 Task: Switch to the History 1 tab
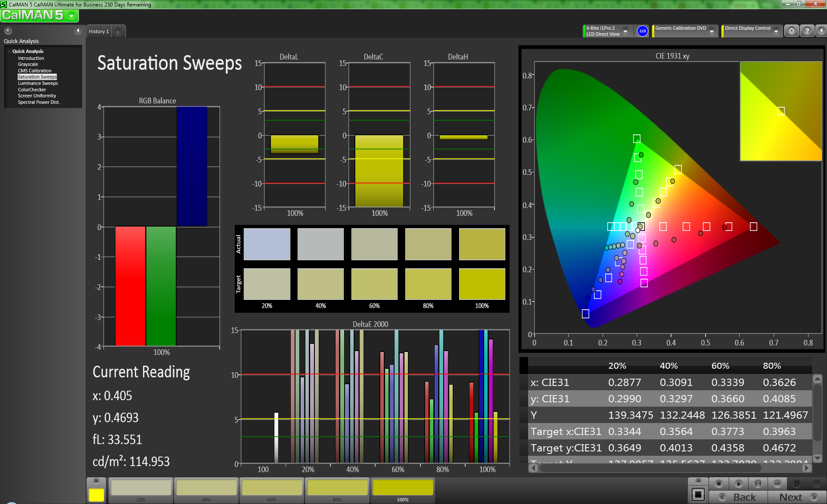(x=99, y=31)
